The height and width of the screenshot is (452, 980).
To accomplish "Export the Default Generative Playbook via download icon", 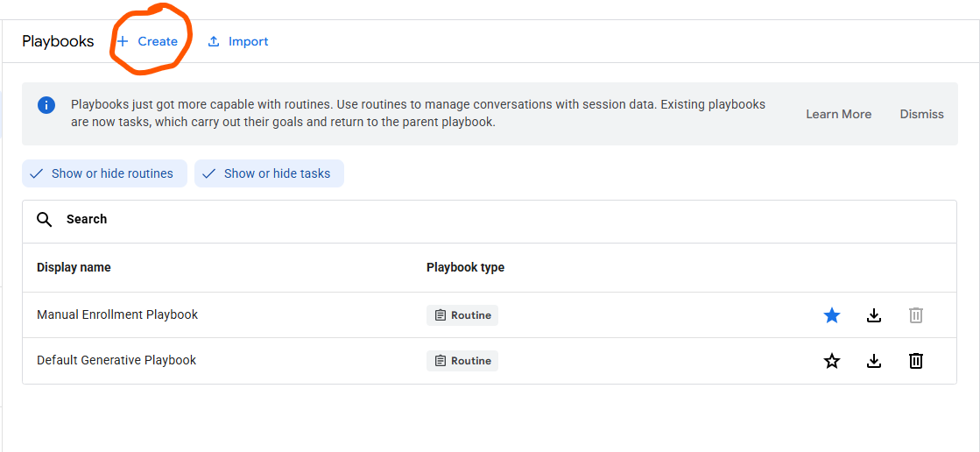I will point(873,361).
